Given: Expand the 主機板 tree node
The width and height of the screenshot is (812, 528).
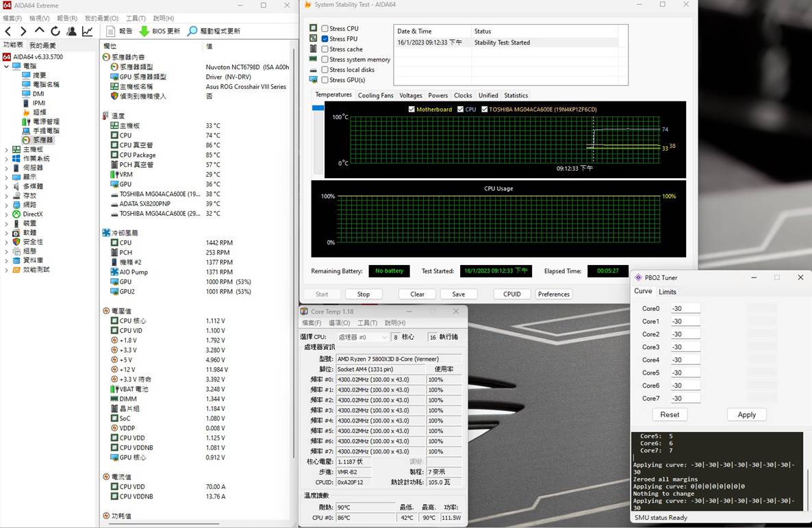Looking at the screenshot, I should [x=6, y=150].
